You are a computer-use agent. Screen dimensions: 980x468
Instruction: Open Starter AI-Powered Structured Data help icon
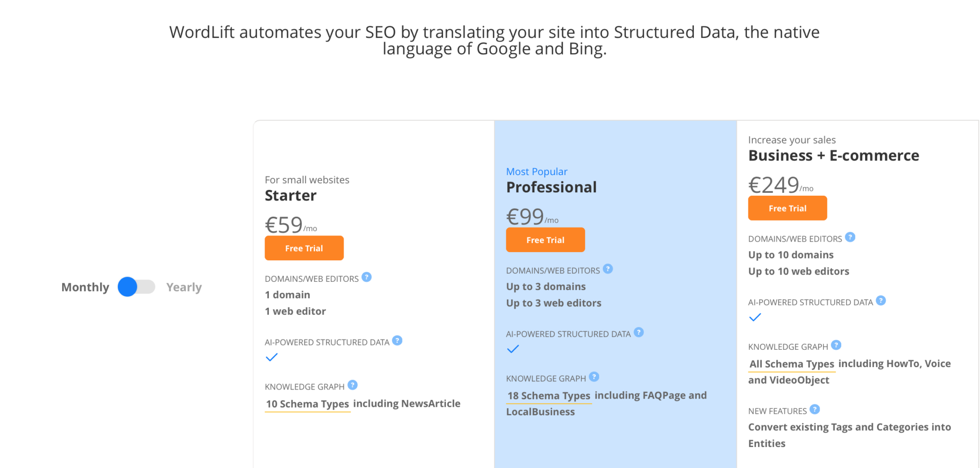[x=397, y=340]
